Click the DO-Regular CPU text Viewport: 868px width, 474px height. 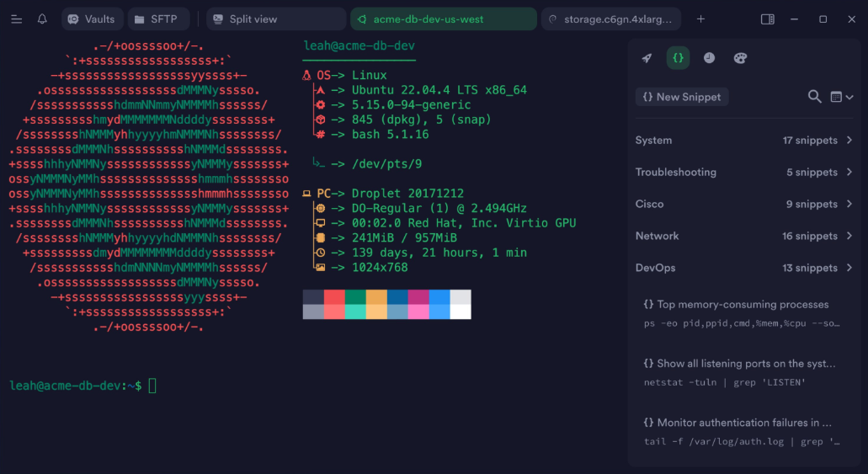click(x=439, y=208)
